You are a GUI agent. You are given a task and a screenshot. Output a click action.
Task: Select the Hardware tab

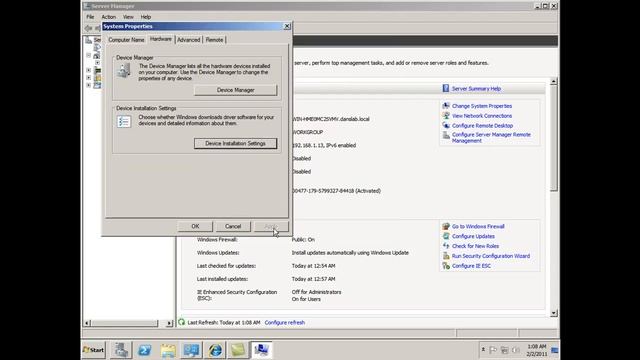(x=161, y=39)
